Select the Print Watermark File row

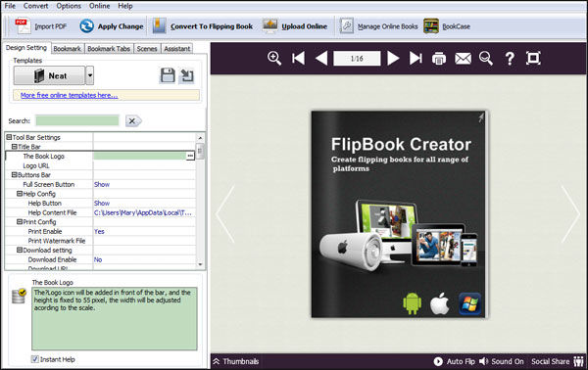click(101, 241)
